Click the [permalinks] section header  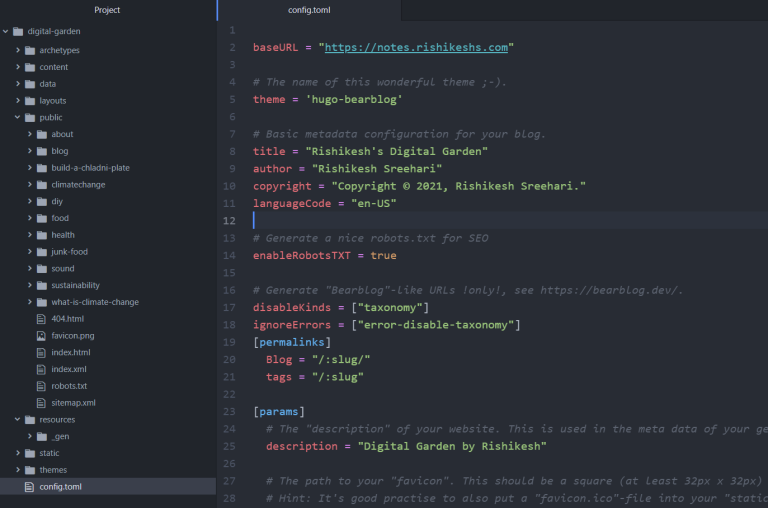(x=292, y=342)
